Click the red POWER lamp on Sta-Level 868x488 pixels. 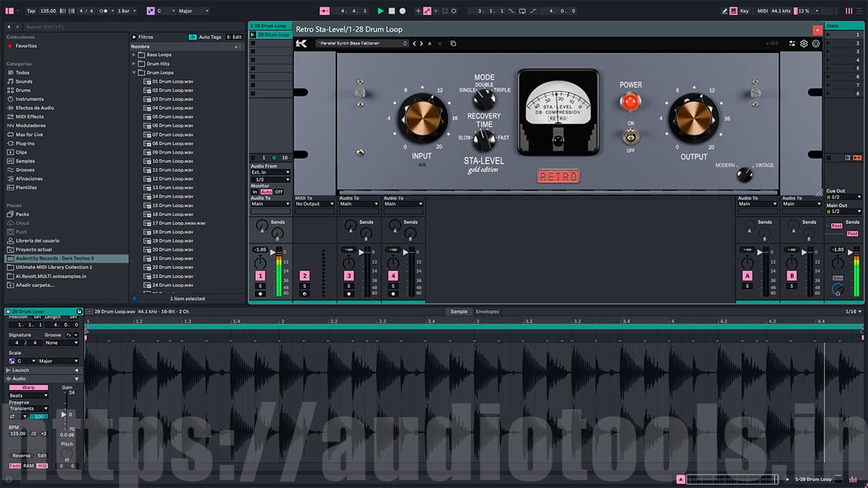pos(630,101)
